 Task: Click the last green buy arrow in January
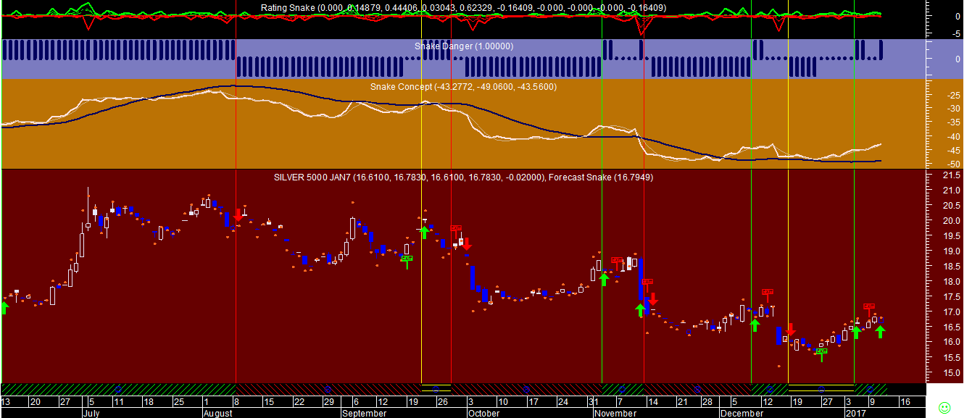(880, 332)
